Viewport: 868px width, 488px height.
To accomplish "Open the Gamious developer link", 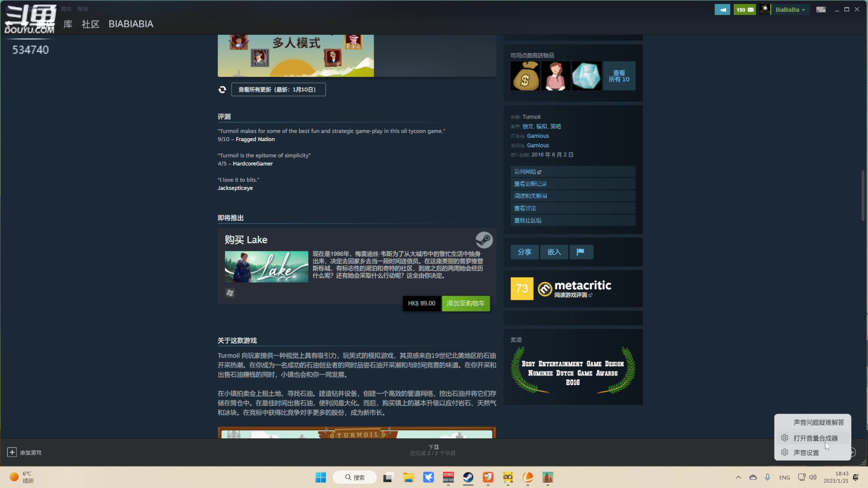I will pos(538,136).
